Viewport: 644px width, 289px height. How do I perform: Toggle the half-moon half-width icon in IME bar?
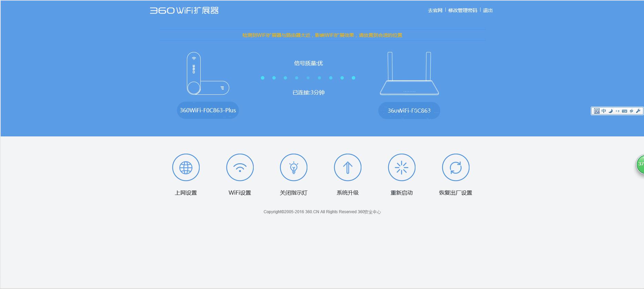[611, 111]
